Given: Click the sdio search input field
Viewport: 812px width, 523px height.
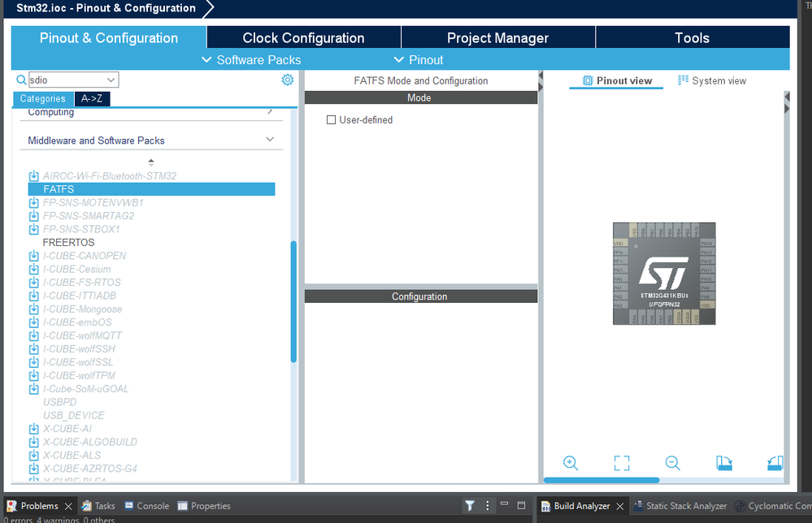Looking at the screenshot, I should tap(67, 80).
